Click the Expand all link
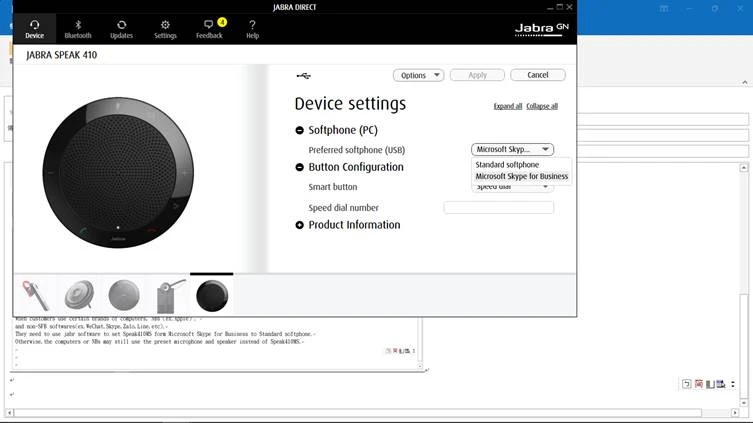 [508, 106]
